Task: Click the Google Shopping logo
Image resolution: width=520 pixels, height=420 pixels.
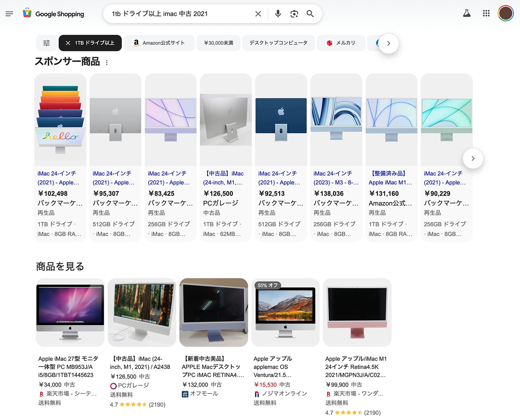Action: coord(54,14)
